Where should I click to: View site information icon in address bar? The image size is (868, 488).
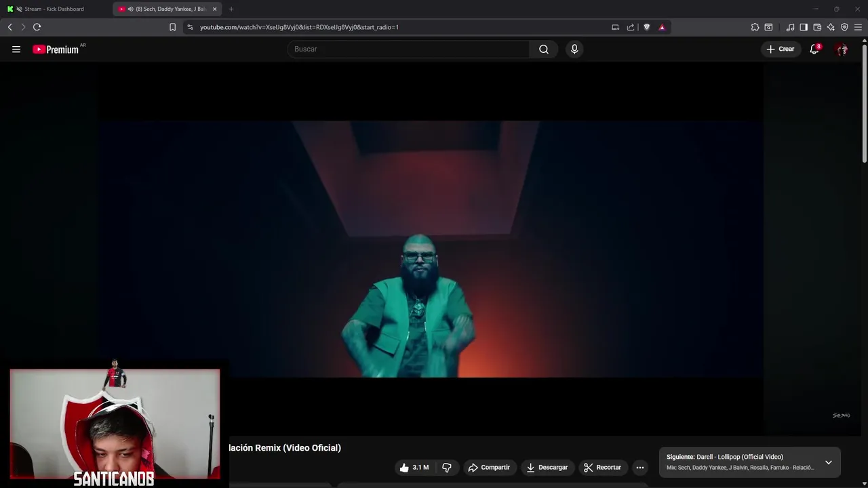[x=190, y=27]
